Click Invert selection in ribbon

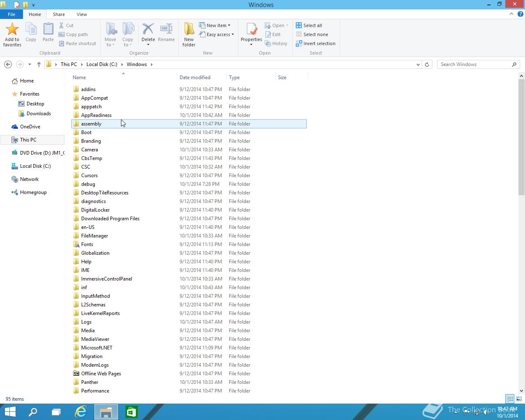click(315, 43)
